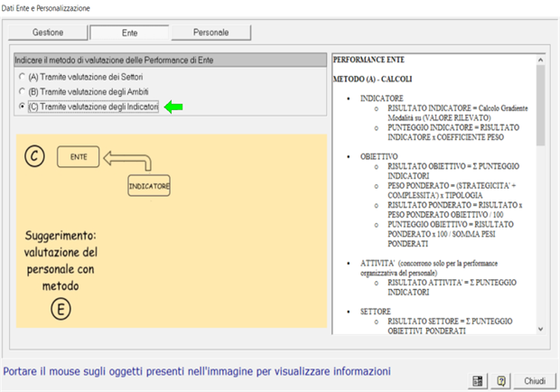The width and height of the screenshot is (560, 392).
Task: Click scrollbar down arrow in Performance Ente panel
Action: click(540, 330)
